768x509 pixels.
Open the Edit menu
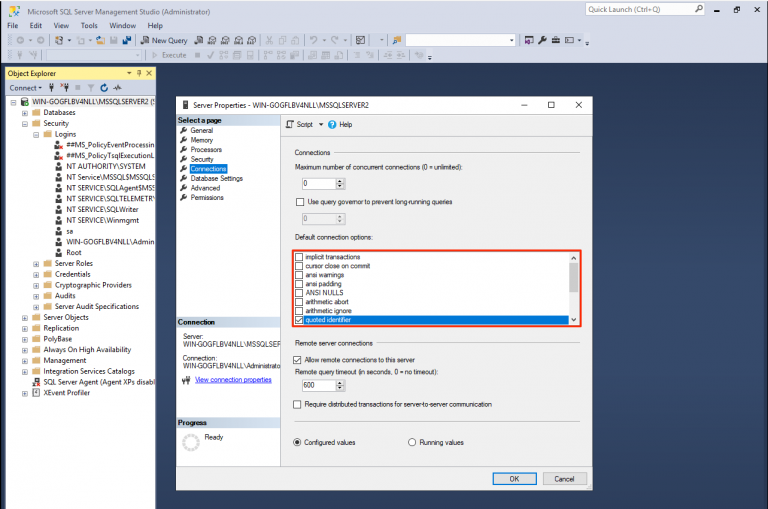point(36,25)
